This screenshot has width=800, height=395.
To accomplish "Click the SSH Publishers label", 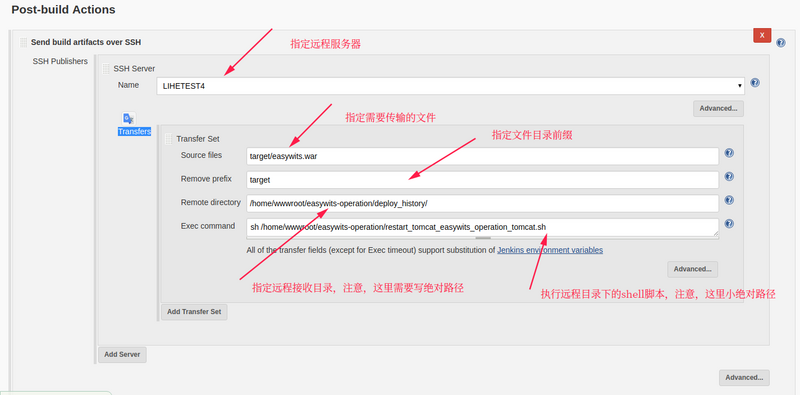I will (x=60, y=61).
